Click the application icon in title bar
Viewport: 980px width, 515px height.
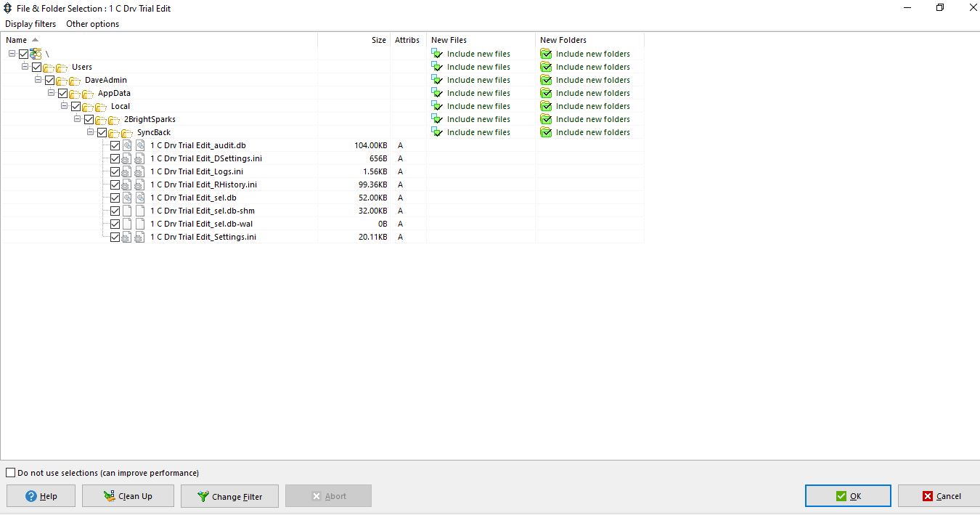(8, 8)
